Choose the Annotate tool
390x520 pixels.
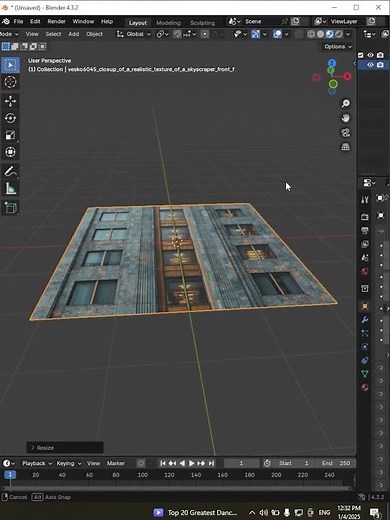[x=10, y=172]
